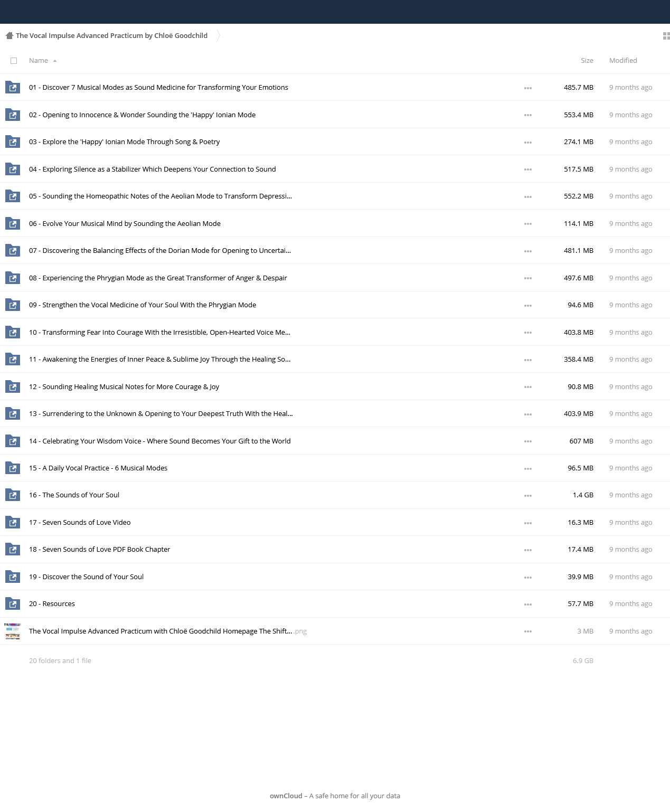The image size is (670, 812).
Task: Open folder 02 Opening to Innocence & Wonder
Action: pos(142,115)
